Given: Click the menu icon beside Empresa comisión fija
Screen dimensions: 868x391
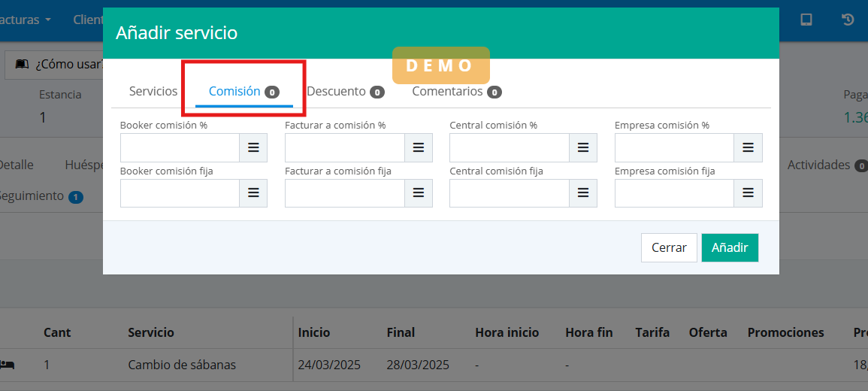Looking at the screenshot, I should coord(748,193).
